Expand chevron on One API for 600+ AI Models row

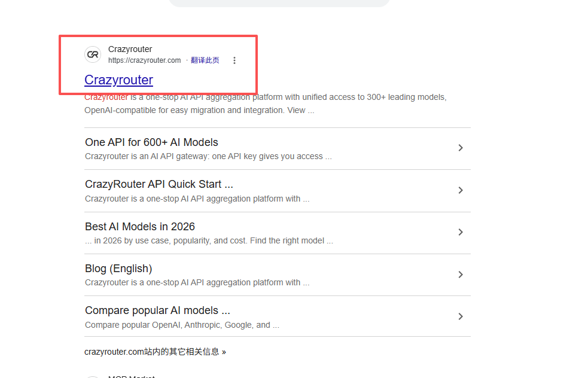(x=461, y=148)
